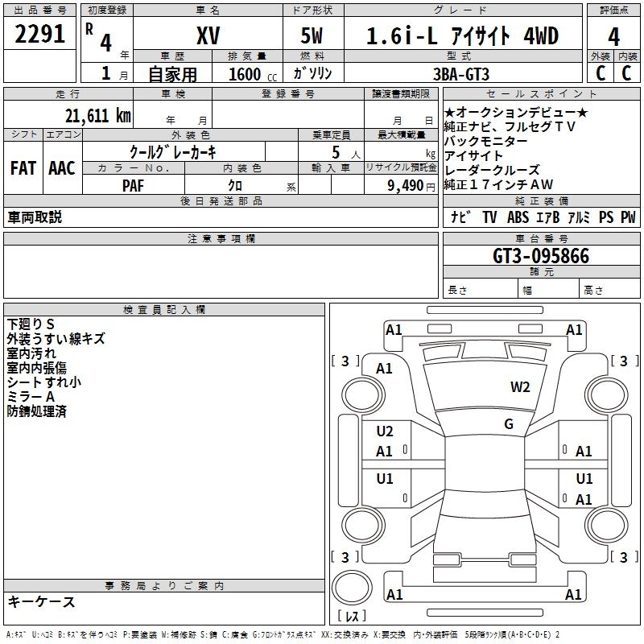Select vehicle history 自家用
The height and width of the screenshot is (644, 644).
172,74
